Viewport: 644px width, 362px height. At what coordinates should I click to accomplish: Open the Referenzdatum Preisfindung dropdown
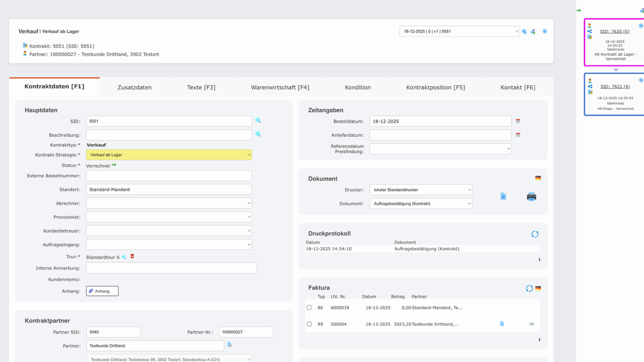point(440,149)
